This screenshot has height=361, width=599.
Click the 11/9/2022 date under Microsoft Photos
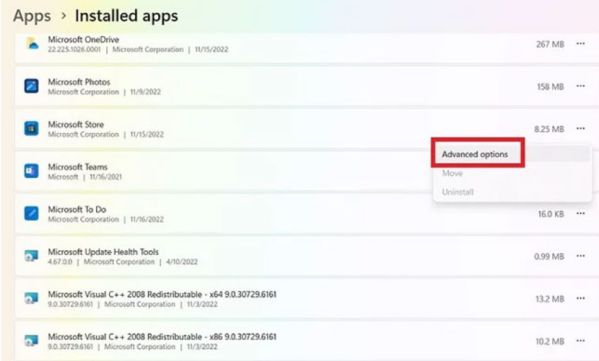coord(146,92)
